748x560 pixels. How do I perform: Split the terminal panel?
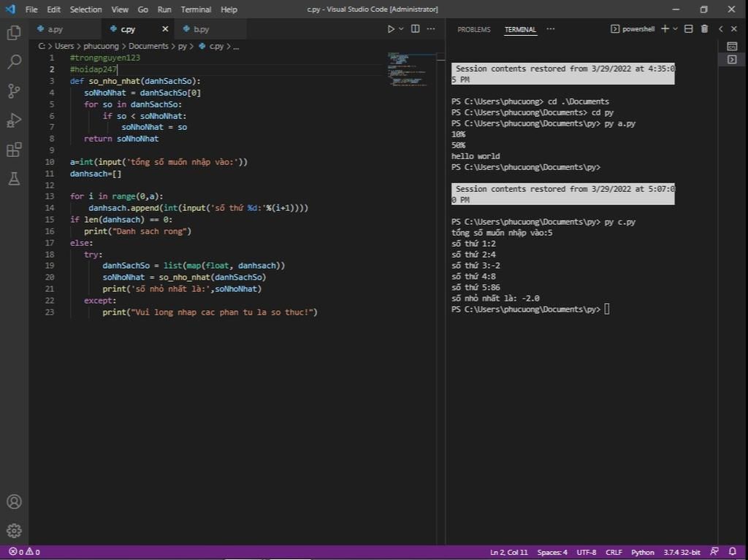688,29
